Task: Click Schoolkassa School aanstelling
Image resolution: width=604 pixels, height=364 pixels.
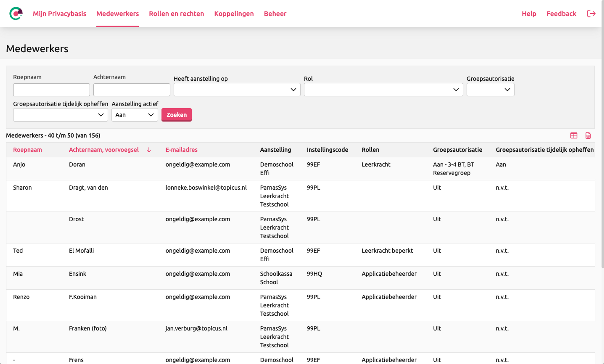Action: tap(276, 278)
